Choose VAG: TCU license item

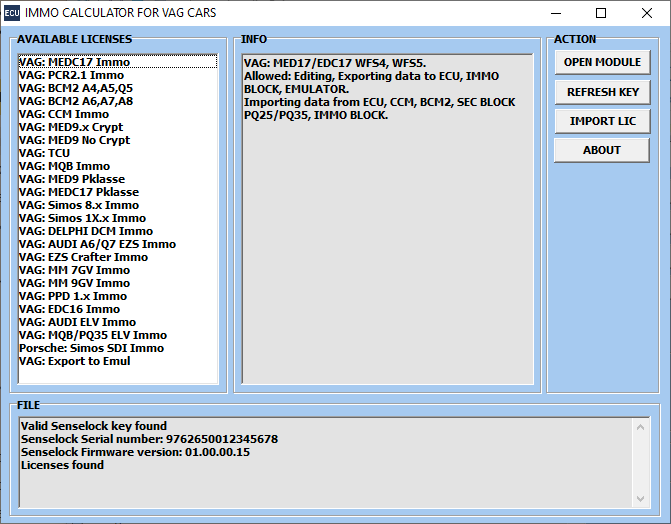click(45, 153)
